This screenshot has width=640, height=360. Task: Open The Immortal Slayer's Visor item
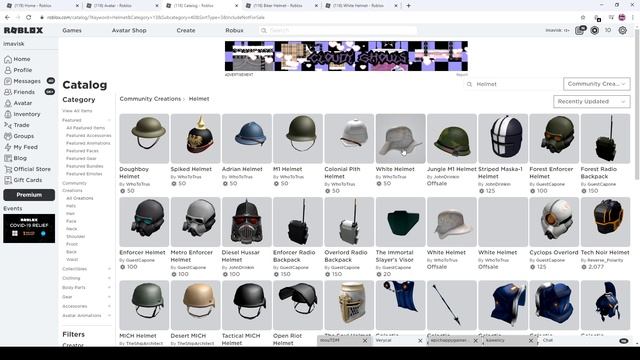pos(400,222)
